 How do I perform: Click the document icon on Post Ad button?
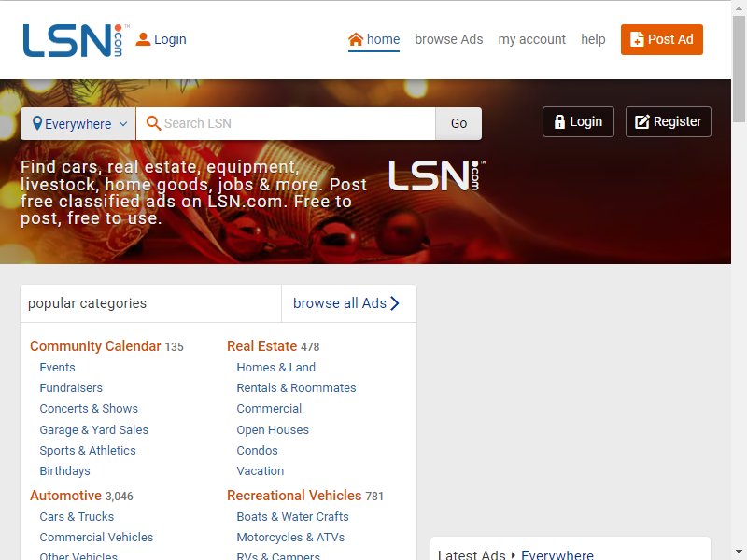[x=637, y=39]
